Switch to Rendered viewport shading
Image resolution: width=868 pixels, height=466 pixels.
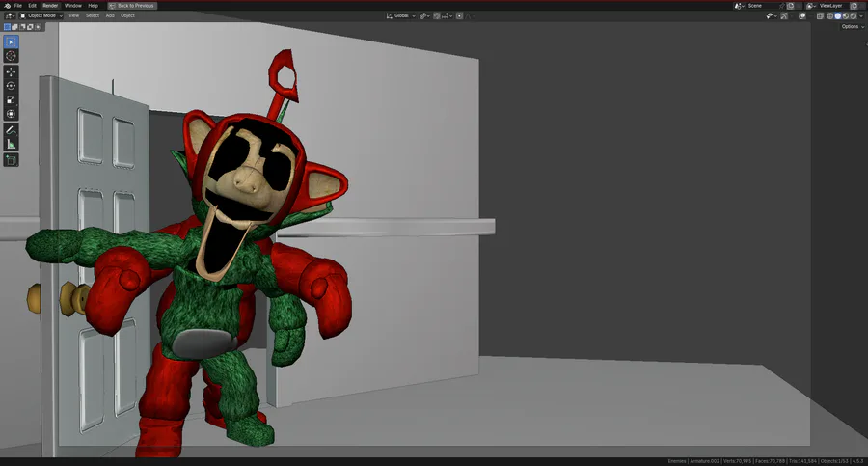click(854, 16)
